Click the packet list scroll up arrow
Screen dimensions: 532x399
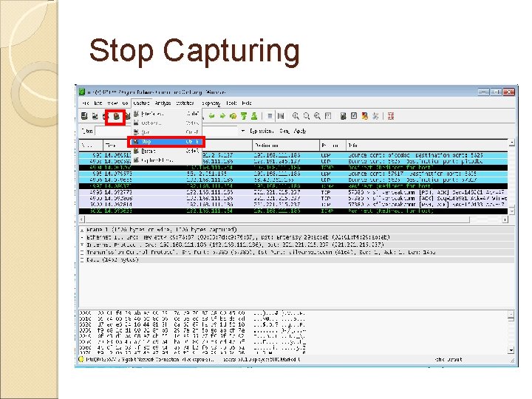pyautogui.click(x=511, y=143)
